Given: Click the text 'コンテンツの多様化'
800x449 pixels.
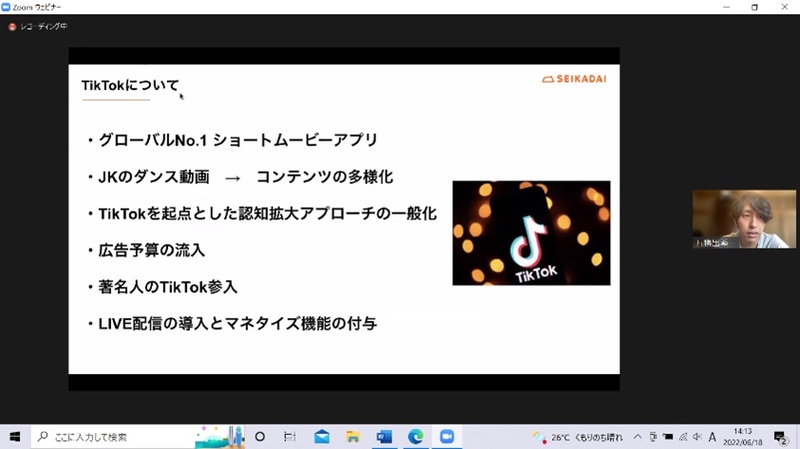Looking at the screenshot, I should (x=324, y=177).
